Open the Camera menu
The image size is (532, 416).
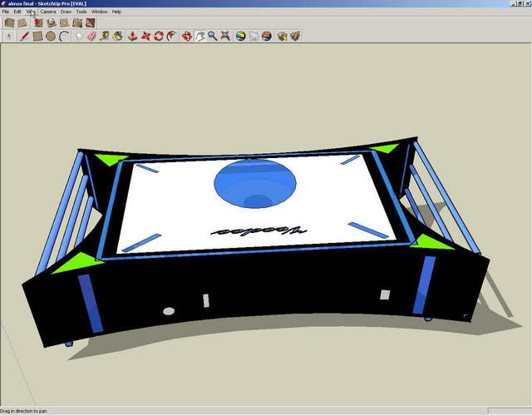click(x=48, y=12)
